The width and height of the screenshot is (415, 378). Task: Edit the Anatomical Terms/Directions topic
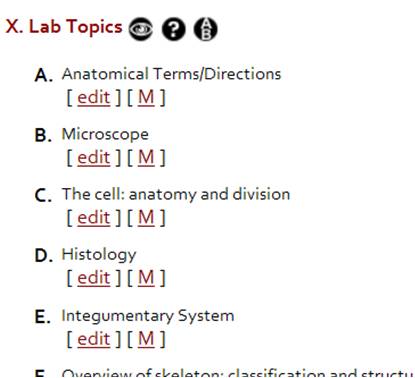(94, 97)
